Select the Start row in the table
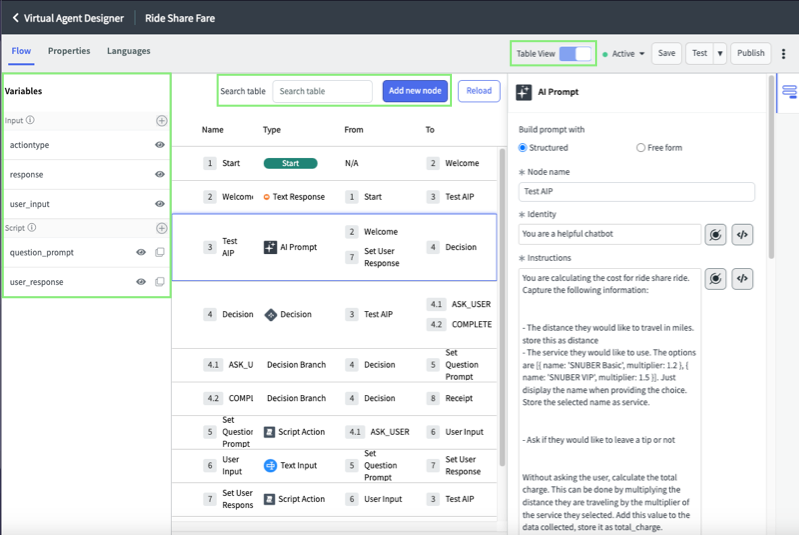 [x=334, y=164]
